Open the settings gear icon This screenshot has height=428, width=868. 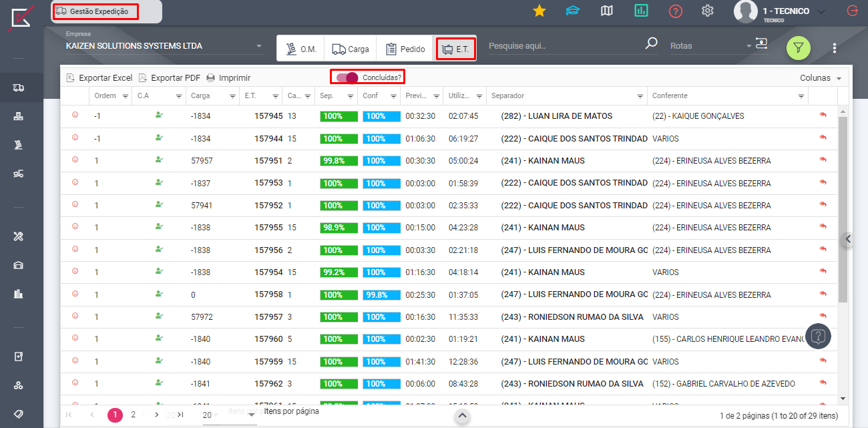(x=708, y=11)
